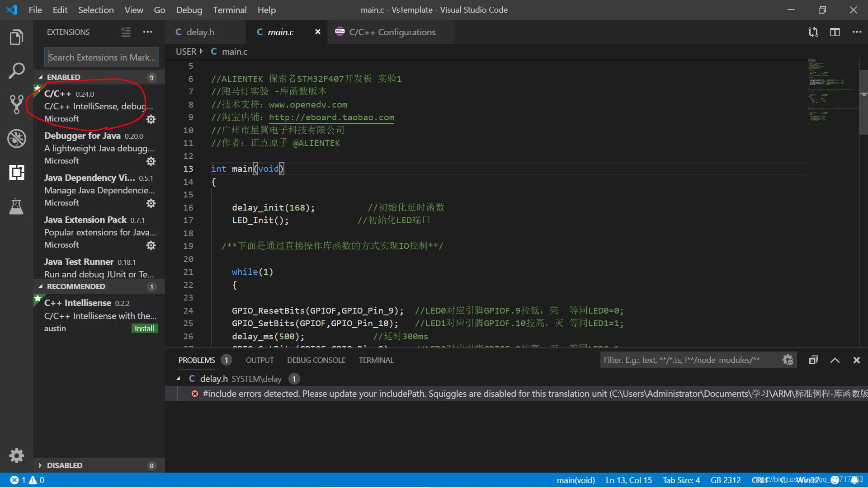Collapse the delay.h problems group
This screenshot has width=868, height=488.
[x=178, y=379]
